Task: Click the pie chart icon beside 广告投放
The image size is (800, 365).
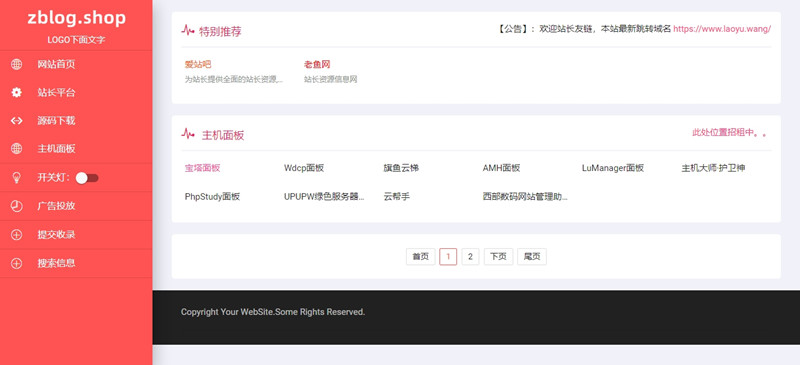Action: pyautogui.click(x=17, y=206)
